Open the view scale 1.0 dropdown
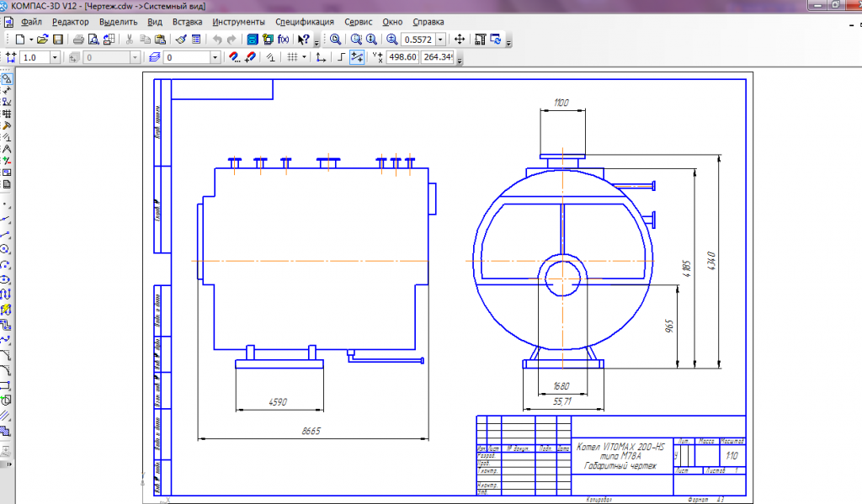Image resolution: width=862 pixels, height=504 pixels. [x=55, y=57]
